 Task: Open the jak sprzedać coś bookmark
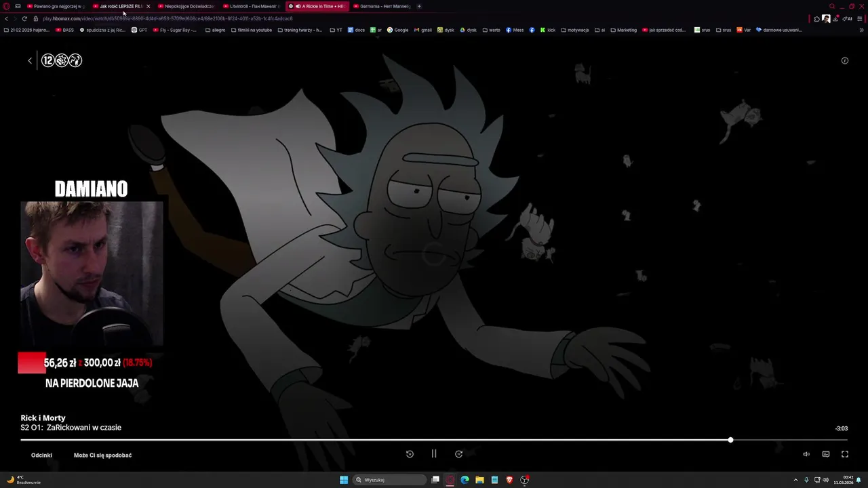[664, 30]
